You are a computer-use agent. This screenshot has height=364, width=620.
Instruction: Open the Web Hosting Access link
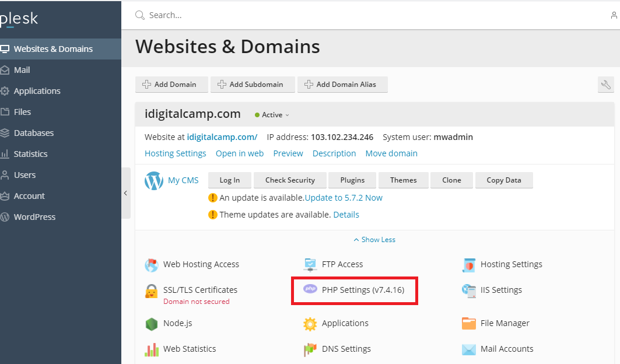(201, 264)
